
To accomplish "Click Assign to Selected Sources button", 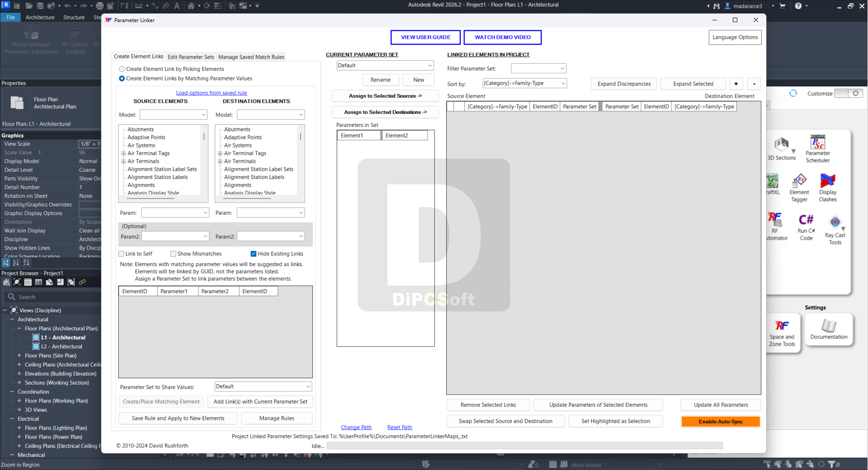I will coord(385,96).
